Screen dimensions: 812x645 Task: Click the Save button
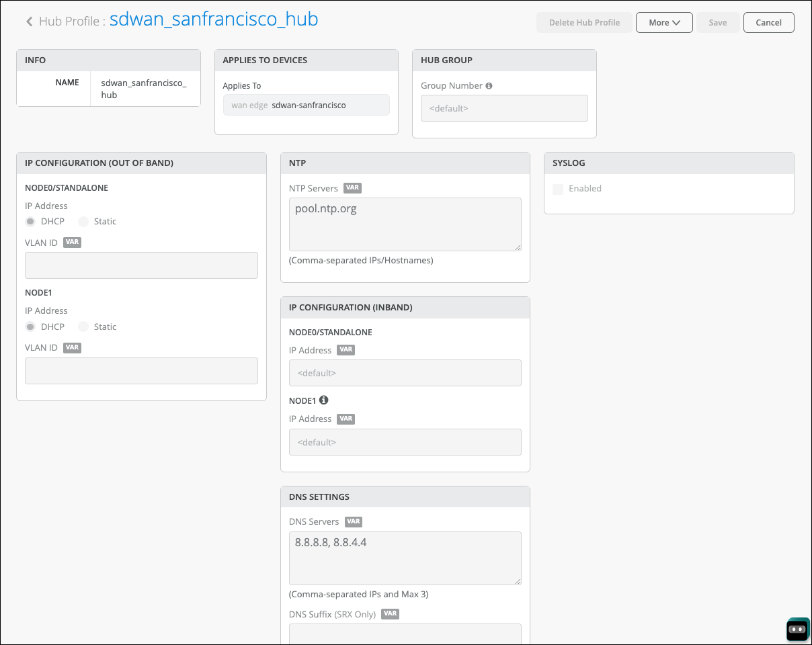click(x=717, y=22)
